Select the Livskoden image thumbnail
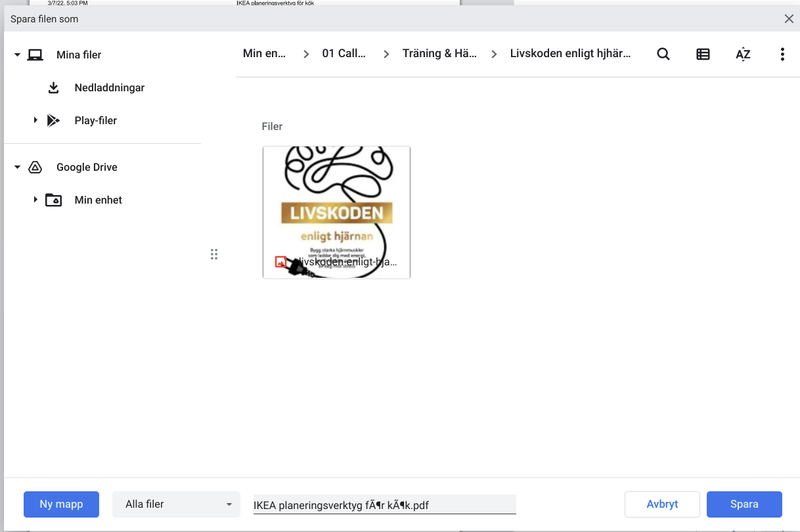800x532 pixels. (x=336, y=212)
